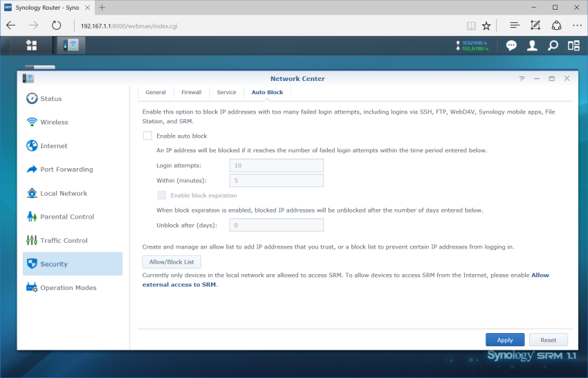Click the Port Forwarding arrow icon
This screenshot has width=588, height=378.
pos(32,170)
